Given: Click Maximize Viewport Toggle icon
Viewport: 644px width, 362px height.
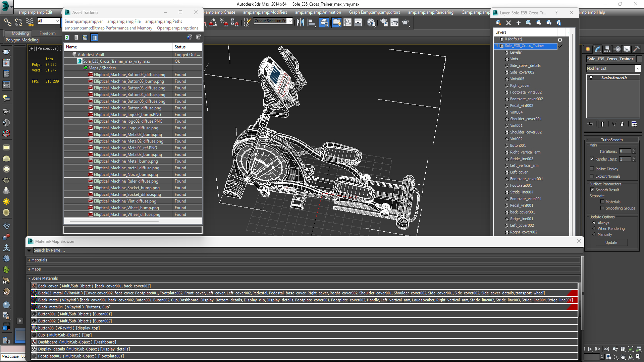Looking at the screenshot, I should click(x=638, y=357).
